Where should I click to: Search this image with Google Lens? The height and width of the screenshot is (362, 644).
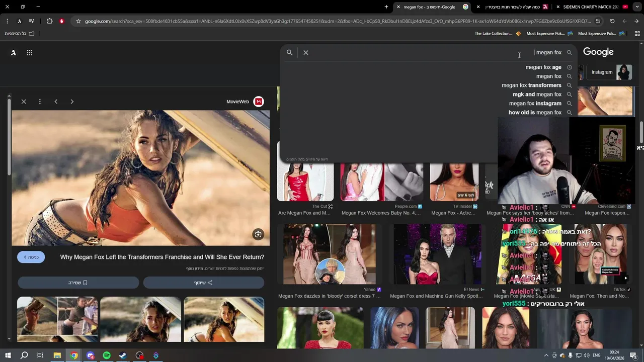pos(258,234)
